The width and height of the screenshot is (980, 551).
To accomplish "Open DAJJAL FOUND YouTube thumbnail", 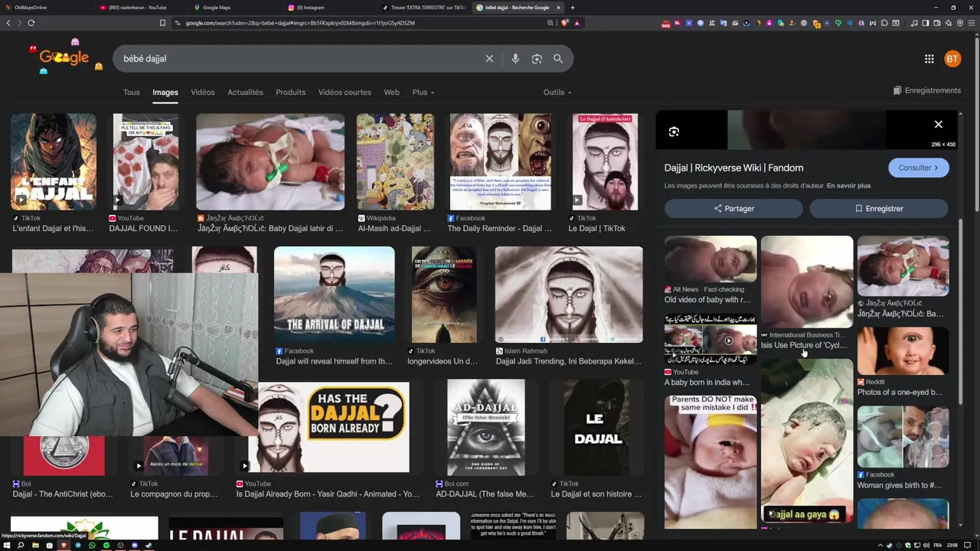I will coord(145,161).
